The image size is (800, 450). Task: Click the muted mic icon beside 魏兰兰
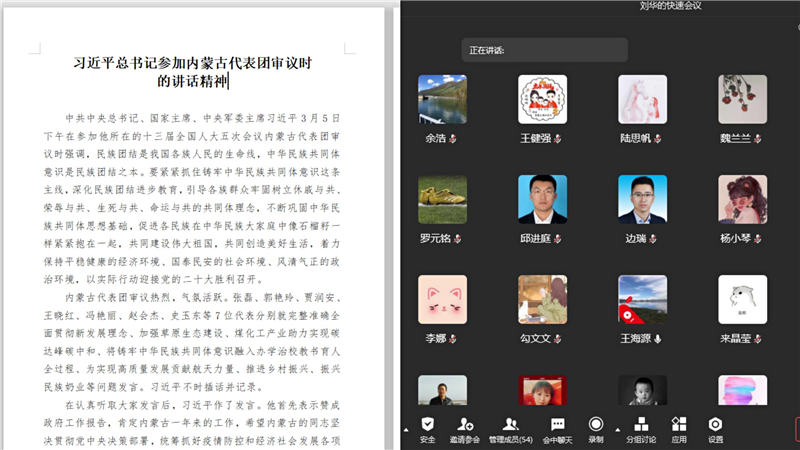(757, 138)
